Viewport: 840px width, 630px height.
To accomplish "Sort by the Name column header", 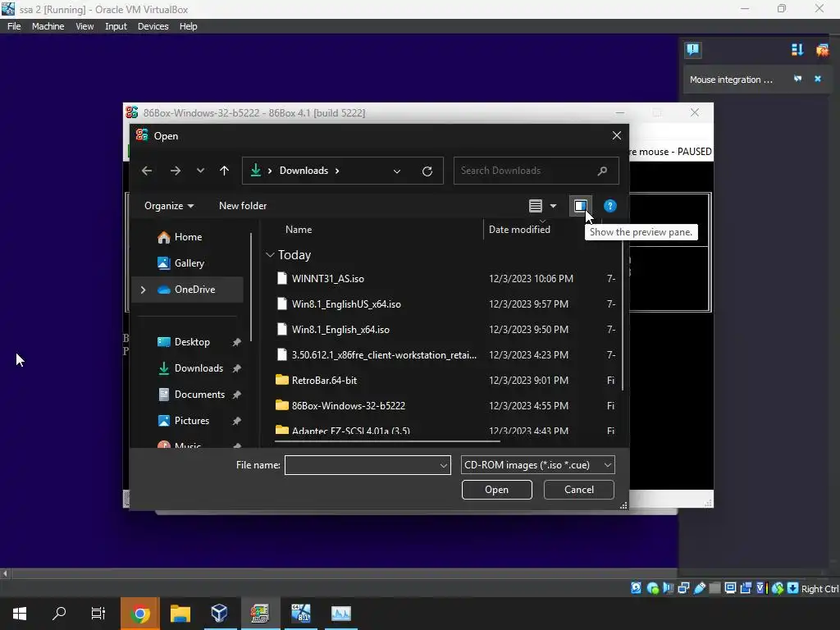I will [299, 230].
